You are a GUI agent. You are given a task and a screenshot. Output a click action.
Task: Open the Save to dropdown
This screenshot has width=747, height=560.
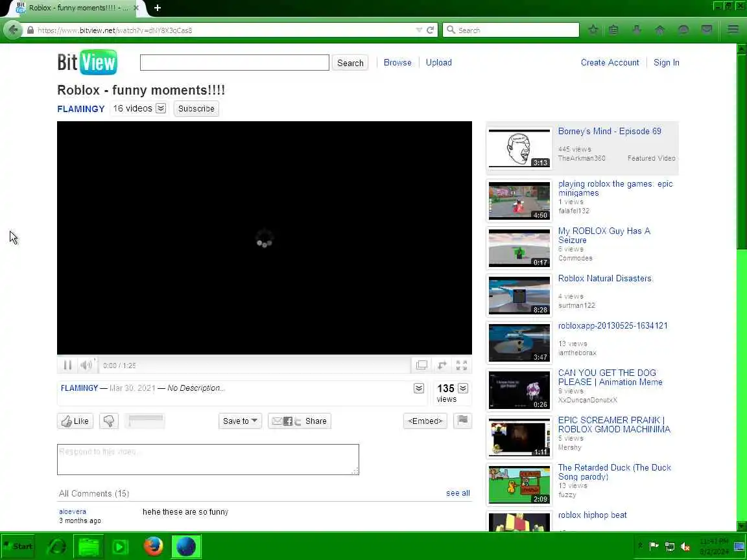240,421
